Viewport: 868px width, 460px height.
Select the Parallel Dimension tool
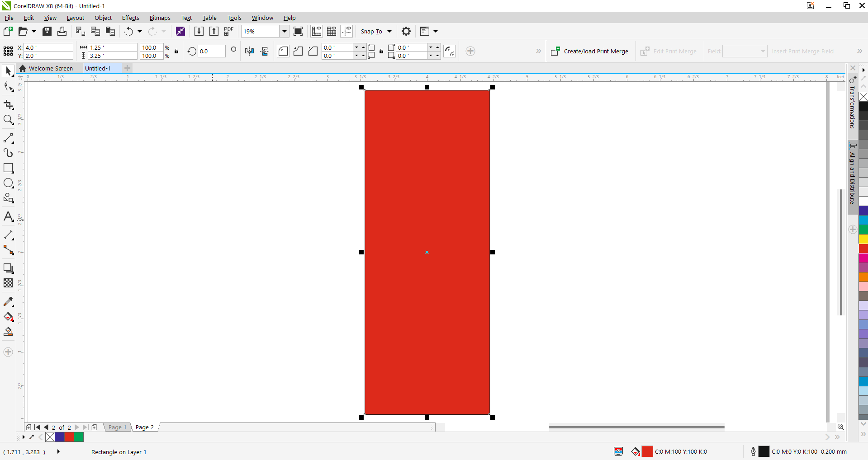[x=8, y=235]
